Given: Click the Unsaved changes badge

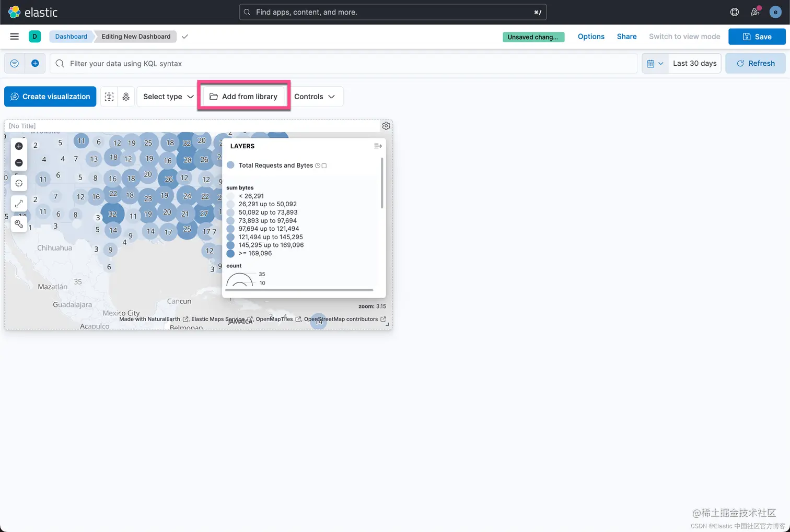Looking at the screenshot, I should point(533,37).
